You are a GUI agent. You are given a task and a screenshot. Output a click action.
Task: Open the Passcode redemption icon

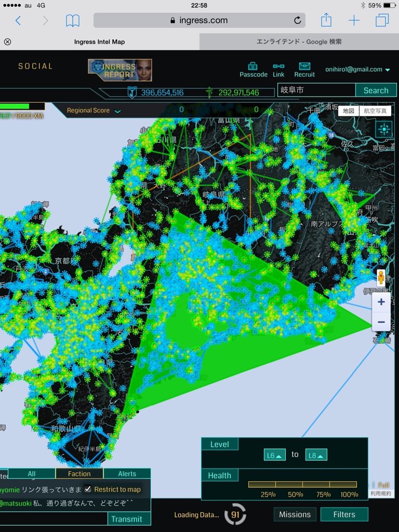coord(253,66)
